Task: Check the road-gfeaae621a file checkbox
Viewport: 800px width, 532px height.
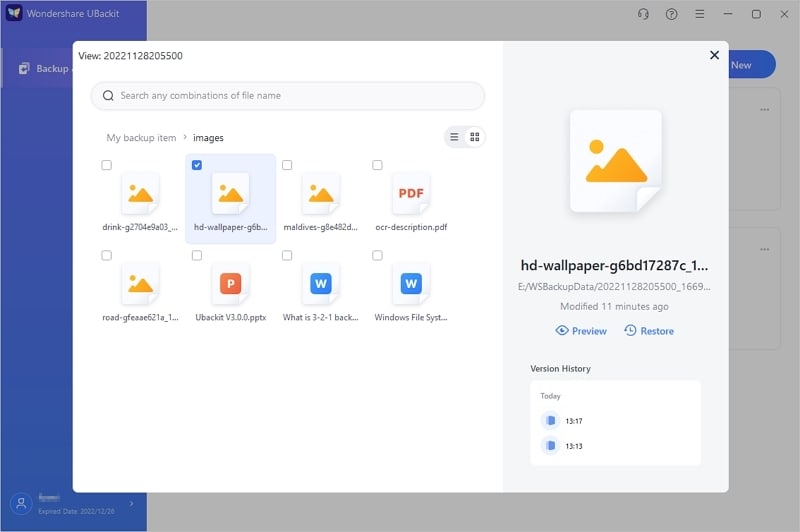Action: [107, 255]
